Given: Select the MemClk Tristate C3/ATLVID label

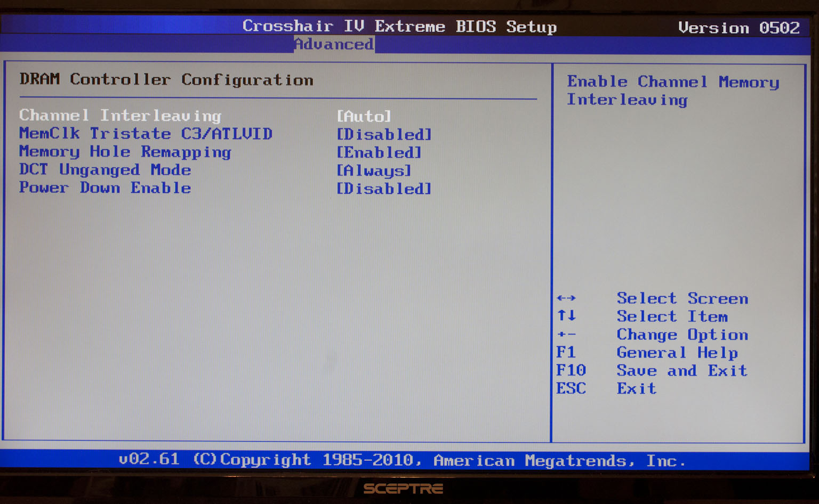Looking at the screenshot, I should (x=146, y=134).
